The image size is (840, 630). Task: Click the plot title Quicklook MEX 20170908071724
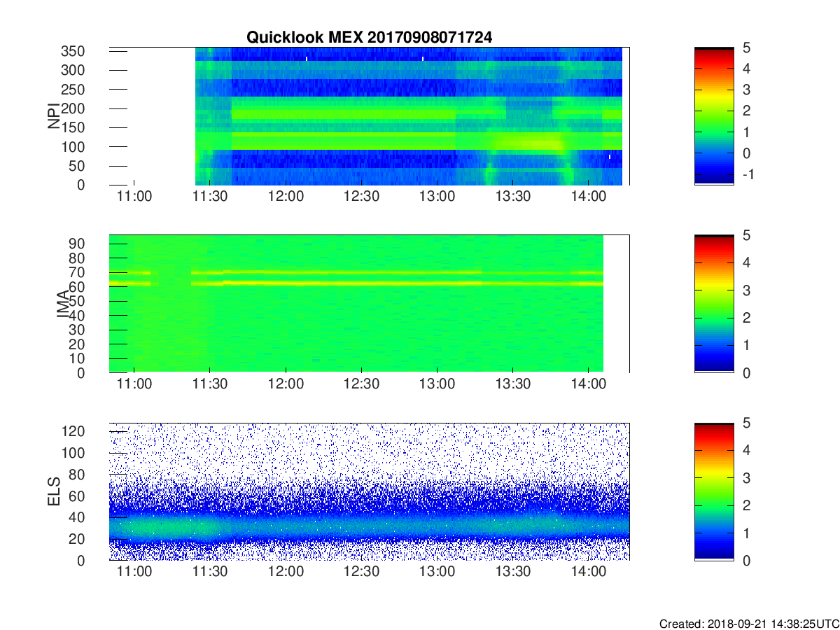click(x=369, y=38)
